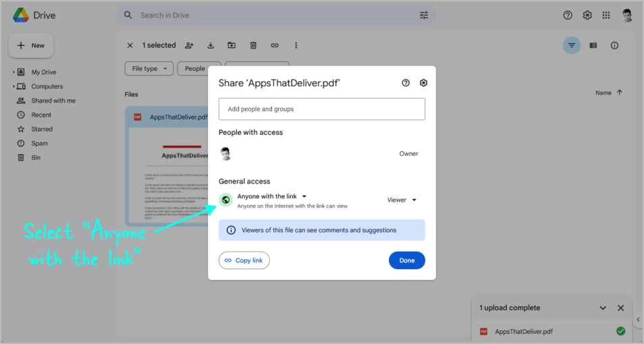Open the Support help icon in top bar
Viewport: 644px width, 344px height.
568,16
